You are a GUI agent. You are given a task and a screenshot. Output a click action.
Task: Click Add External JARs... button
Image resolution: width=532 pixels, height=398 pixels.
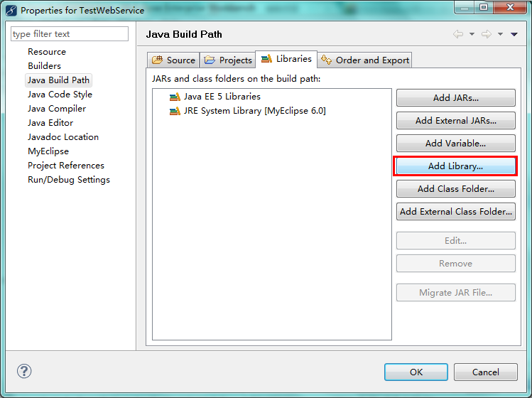456,121
